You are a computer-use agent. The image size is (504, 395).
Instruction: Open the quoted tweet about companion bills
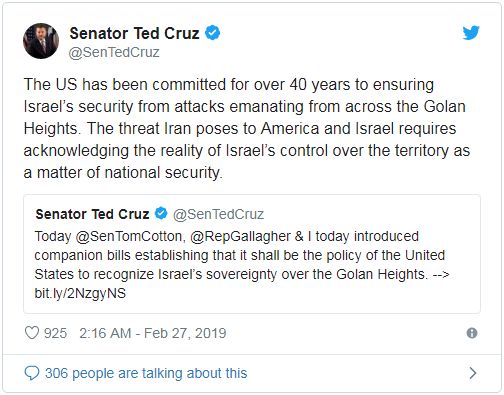[x=252, y=254]
